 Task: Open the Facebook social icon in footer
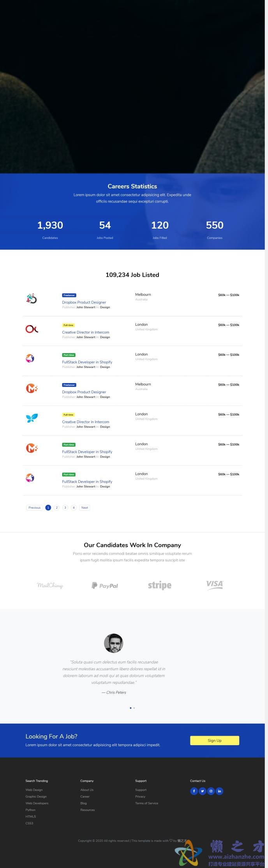[194, 791]
